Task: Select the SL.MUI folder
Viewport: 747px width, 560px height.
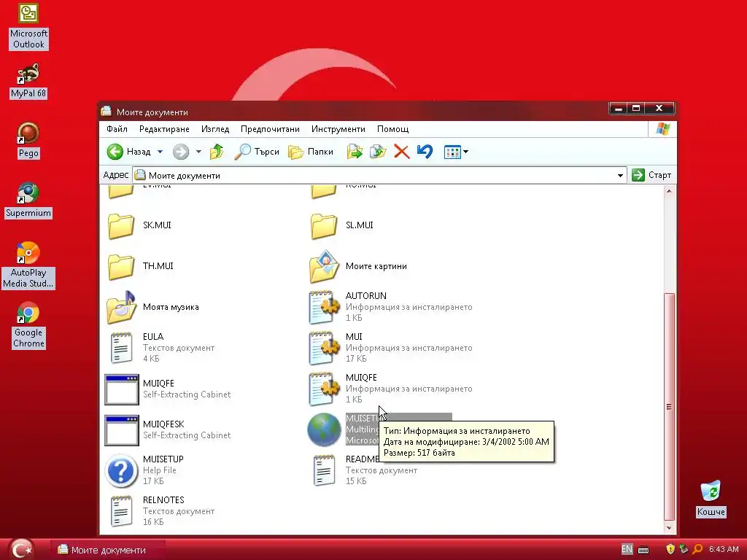Action: pyautogui.click(x=341, y=225)
